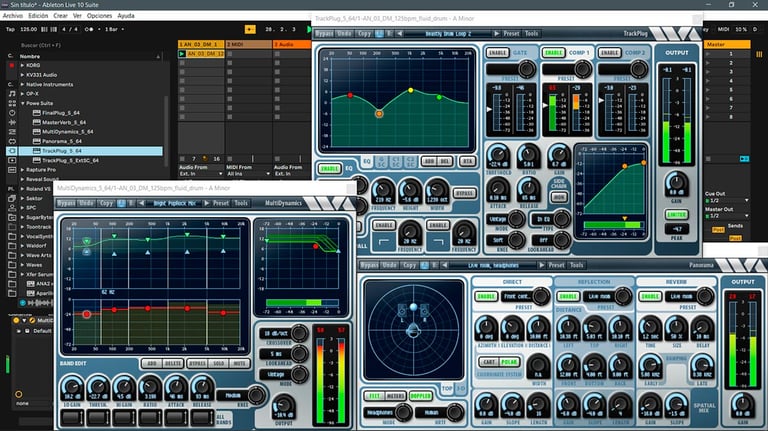Screen dimensions: 768x431
Task: Expand the KORG folder
Action: click(x=22, y=65)
